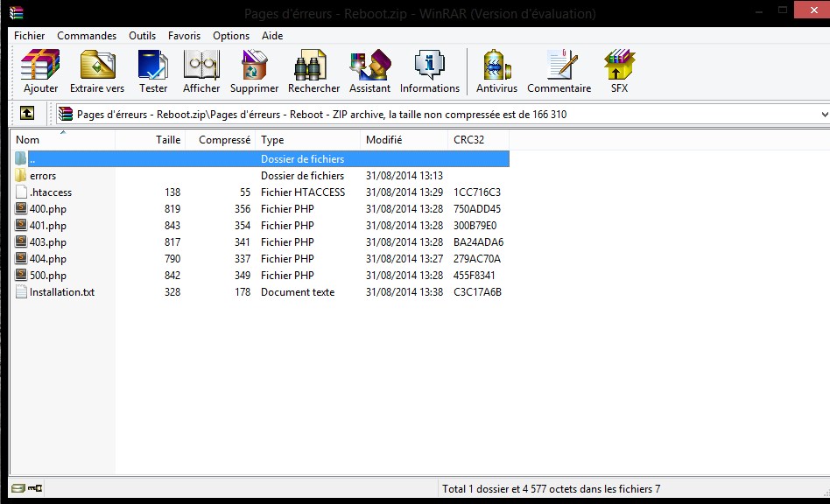Screen dimensions: 830x504
Task: Open the Favoris menu
Action: pos(184,35)
